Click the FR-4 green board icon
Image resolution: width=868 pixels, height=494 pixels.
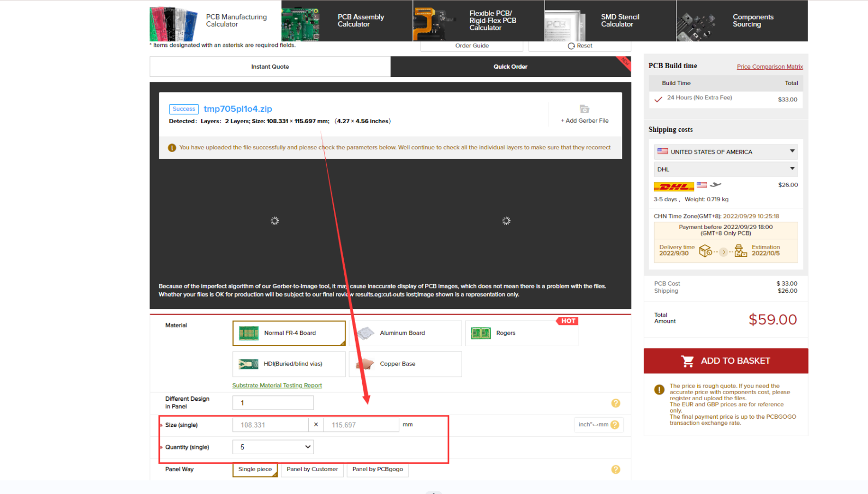pyautogui.click(x=249, y=333)
